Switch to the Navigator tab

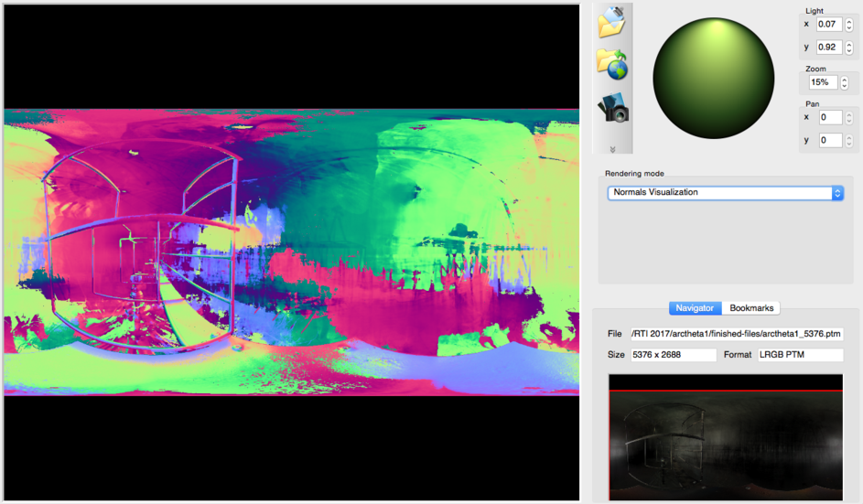click(x=695, y=308)
